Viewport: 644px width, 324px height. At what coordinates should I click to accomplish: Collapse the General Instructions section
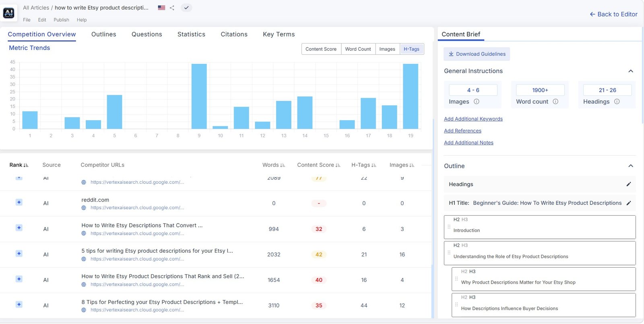(631, 71)
